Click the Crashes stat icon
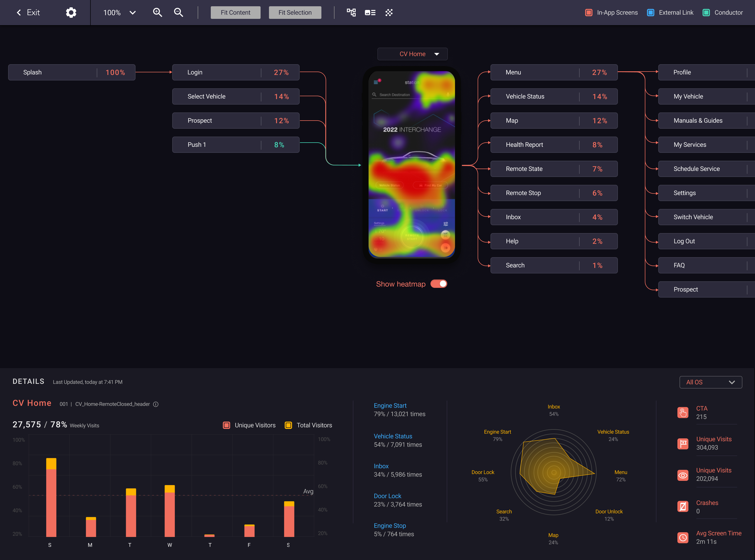This screenshot has width=755, height=560. coord(683,507)
